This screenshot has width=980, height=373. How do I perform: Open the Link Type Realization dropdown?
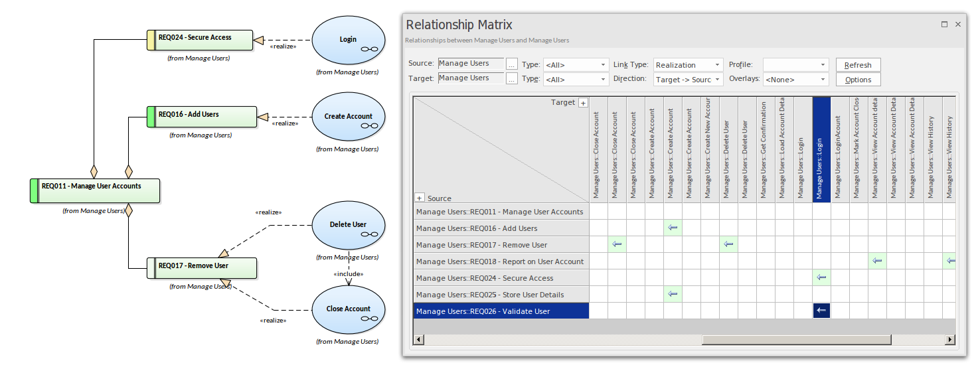coord(688,64)
